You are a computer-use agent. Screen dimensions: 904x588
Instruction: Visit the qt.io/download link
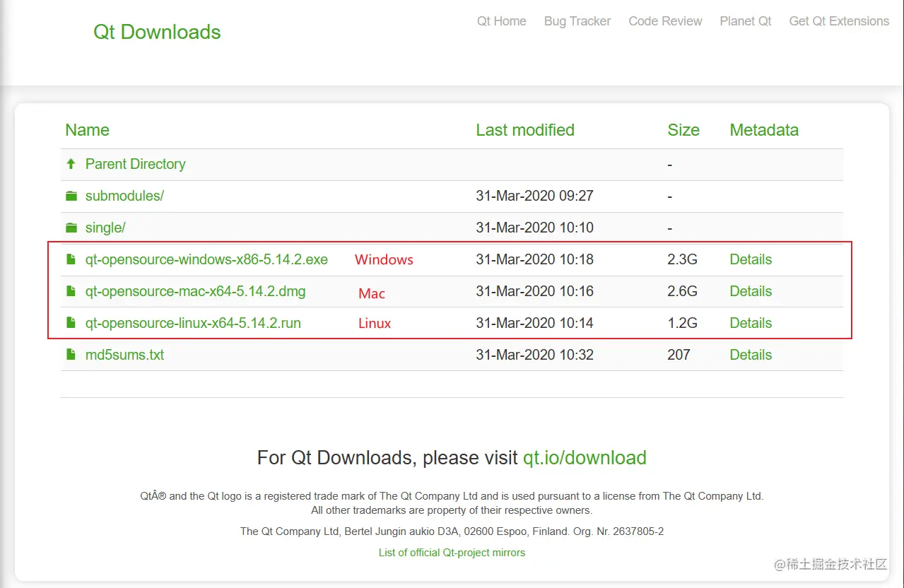(585, 458)
